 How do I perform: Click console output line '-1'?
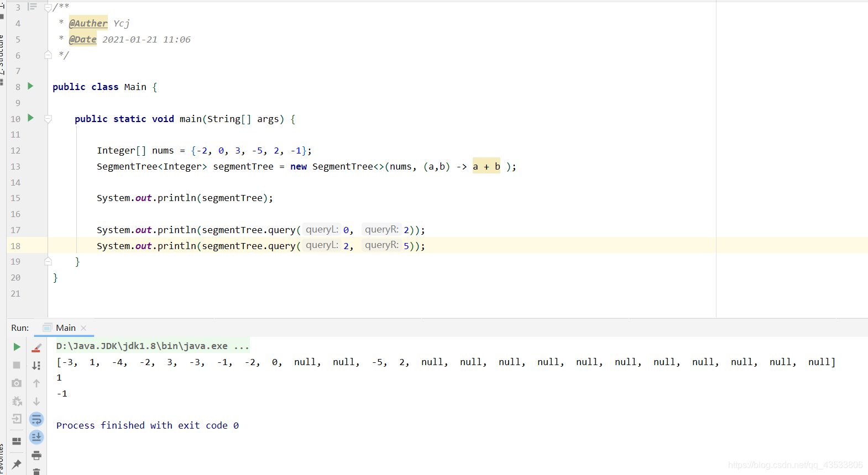62,393
